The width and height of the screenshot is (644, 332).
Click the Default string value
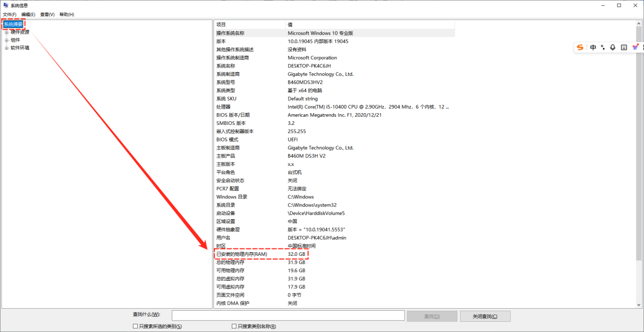click(x=302, y=98)
